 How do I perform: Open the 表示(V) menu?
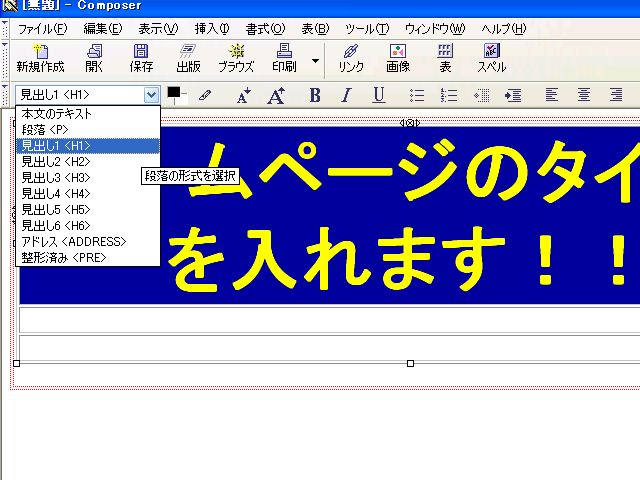[158, 29]
